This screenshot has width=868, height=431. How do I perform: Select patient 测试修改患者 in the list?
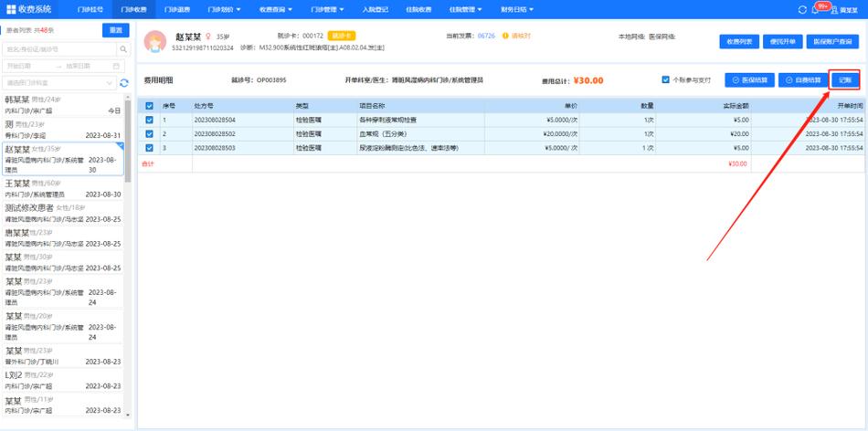[x=62, y=213]
